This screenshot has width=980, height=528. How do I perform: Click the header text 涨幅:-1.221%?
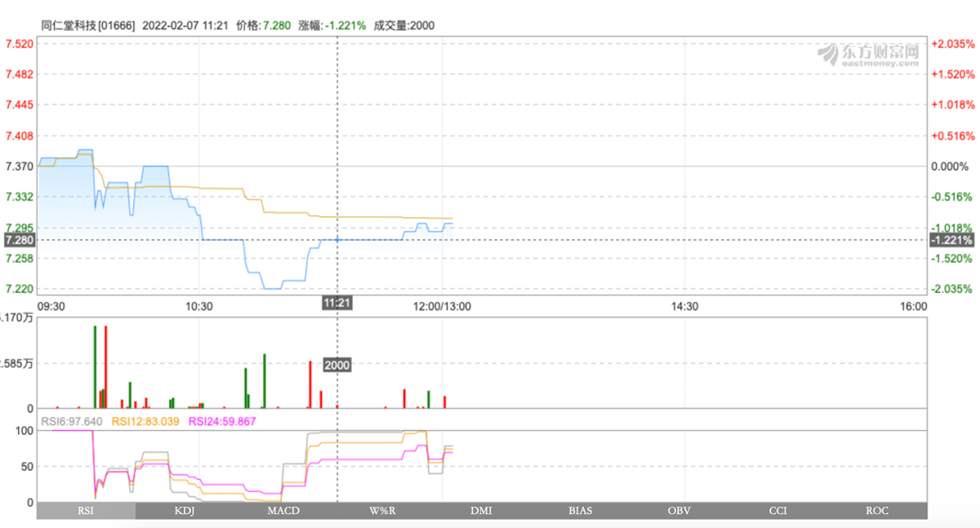click(333, 25)
